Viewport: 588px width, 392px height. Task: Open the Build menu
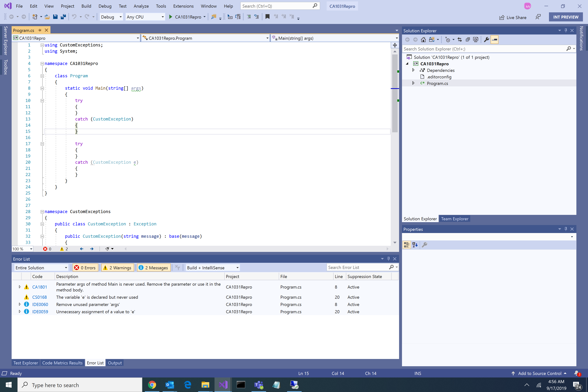pos(86,6)
